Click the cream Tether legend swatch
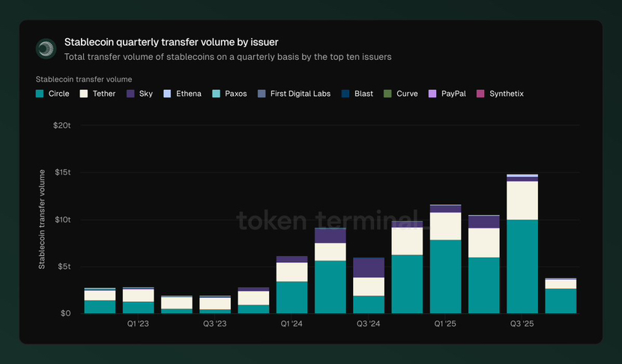622x364 pixels. pyautogui.click(x=85, y=94)
